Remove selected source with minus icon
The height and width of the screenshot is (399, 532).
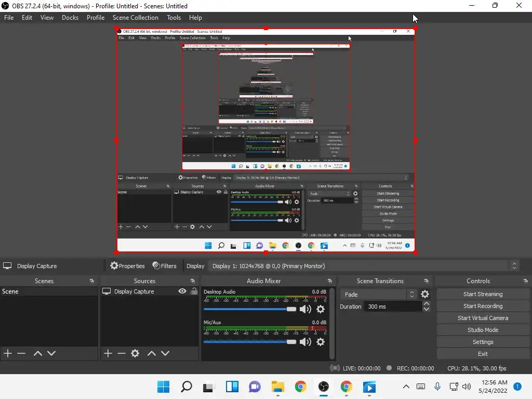(122, 353)
